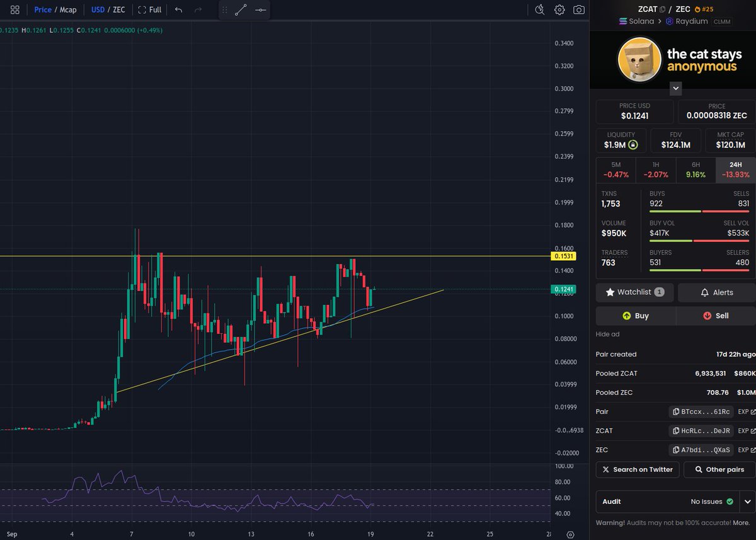The image size is (756, 540).
Task: Copy the Pair address BTccx...61Rc
Action: point(701,412)
